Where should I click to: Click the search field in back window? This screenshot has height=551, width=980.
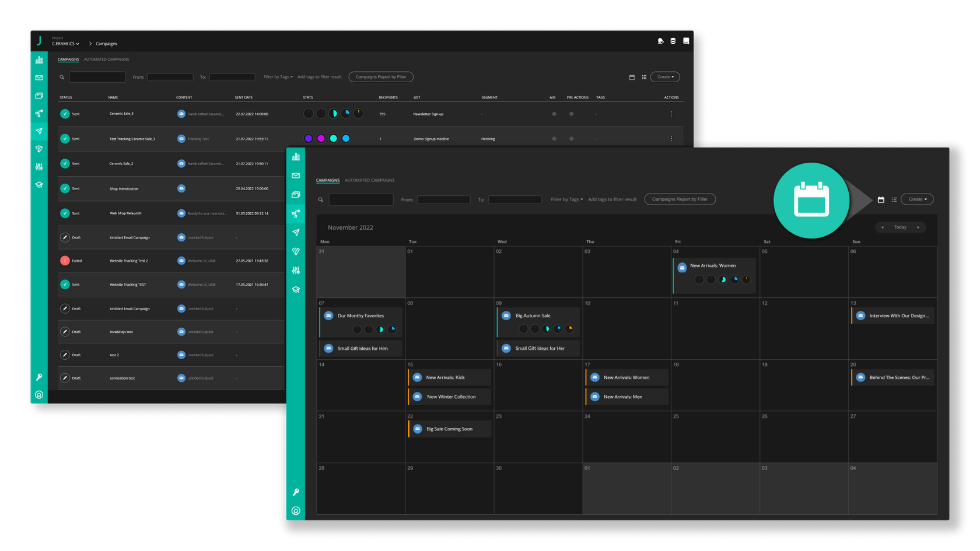(x=97, y=77)
